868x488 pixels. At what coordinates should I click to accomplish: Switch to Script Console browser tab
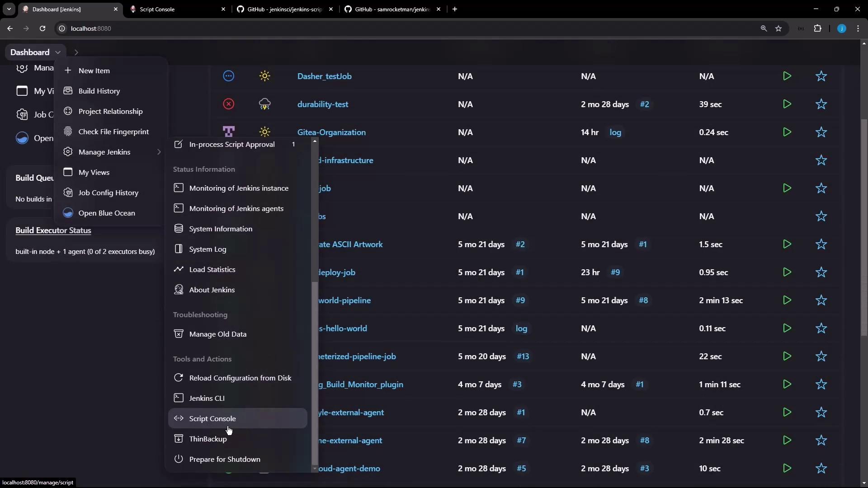[157, 9]
